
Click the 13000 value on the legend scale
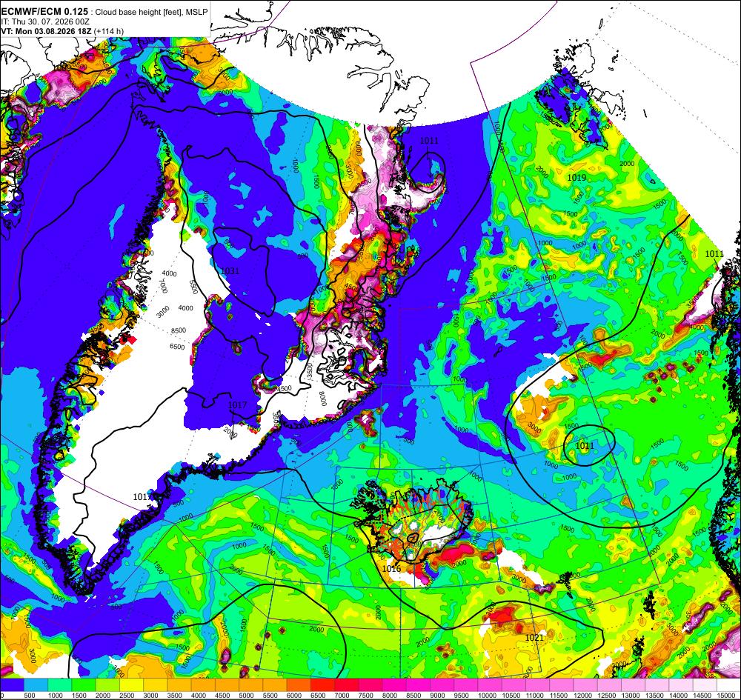coord(630,696)
